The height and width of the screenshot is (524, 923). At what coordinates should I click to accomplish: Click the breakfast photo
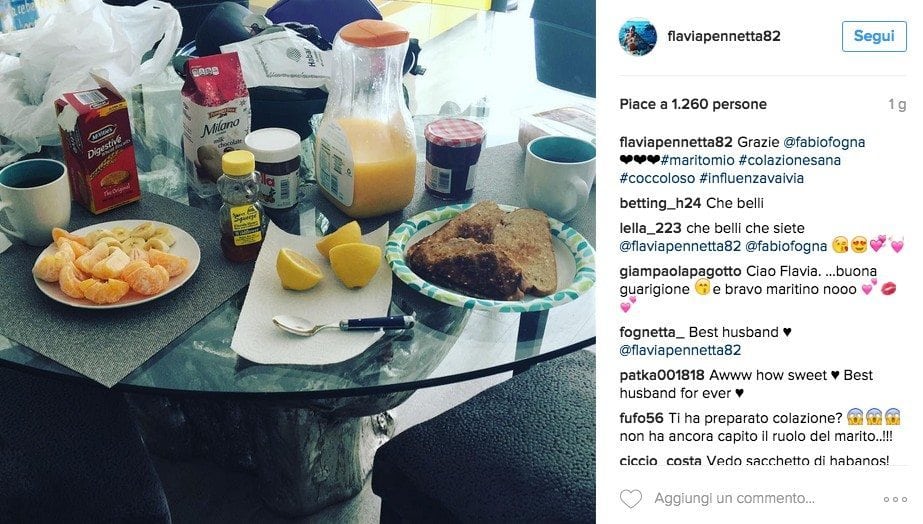[x=298, y=262]
